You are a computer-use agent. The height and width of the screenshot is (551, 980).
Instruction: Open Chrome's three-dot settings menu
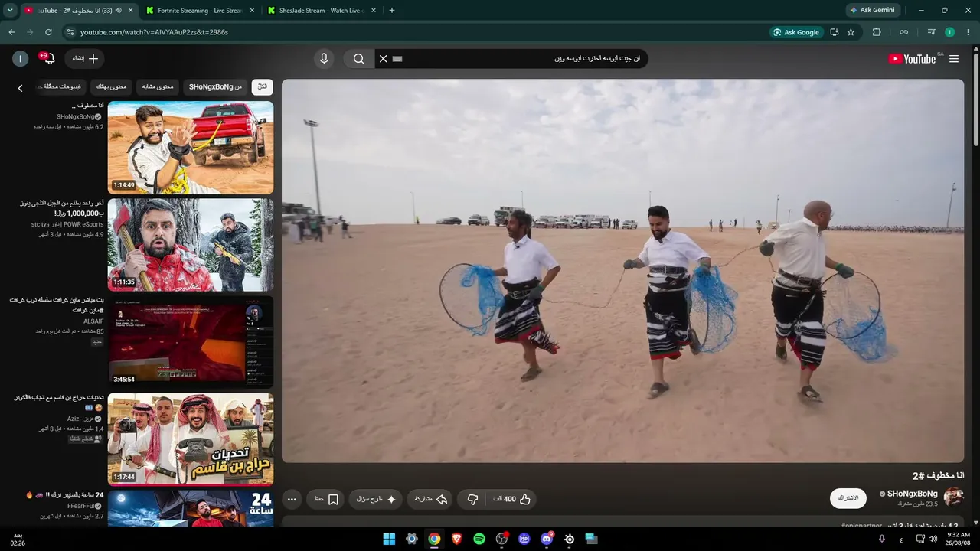click(969, 32)
